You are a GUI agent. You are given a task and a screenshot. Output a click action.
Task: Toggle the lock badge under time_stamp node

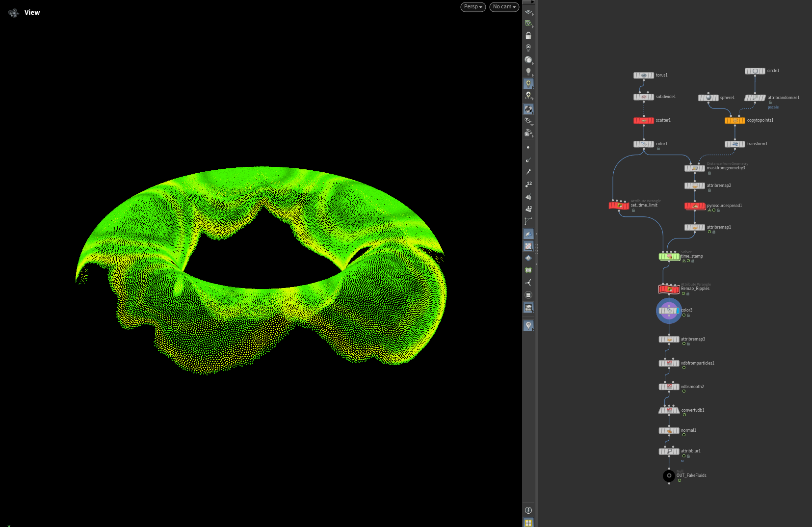[x=693, y=261]
